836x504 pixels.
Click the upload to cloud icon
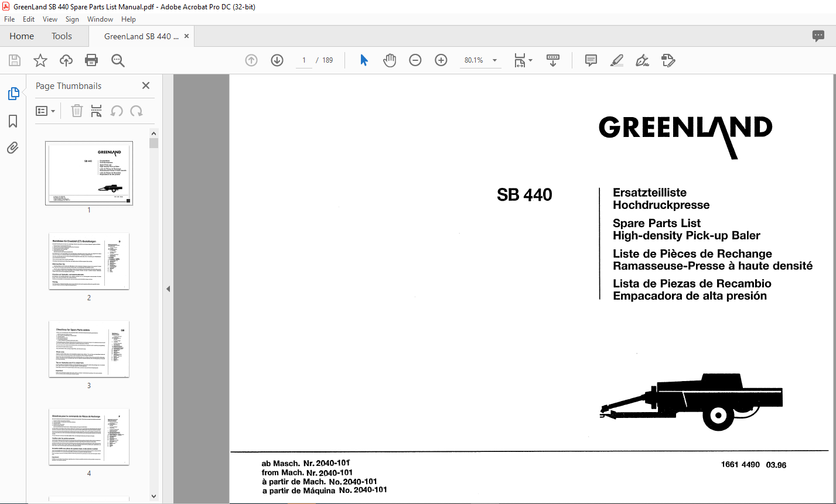click(x=66, y=60)
